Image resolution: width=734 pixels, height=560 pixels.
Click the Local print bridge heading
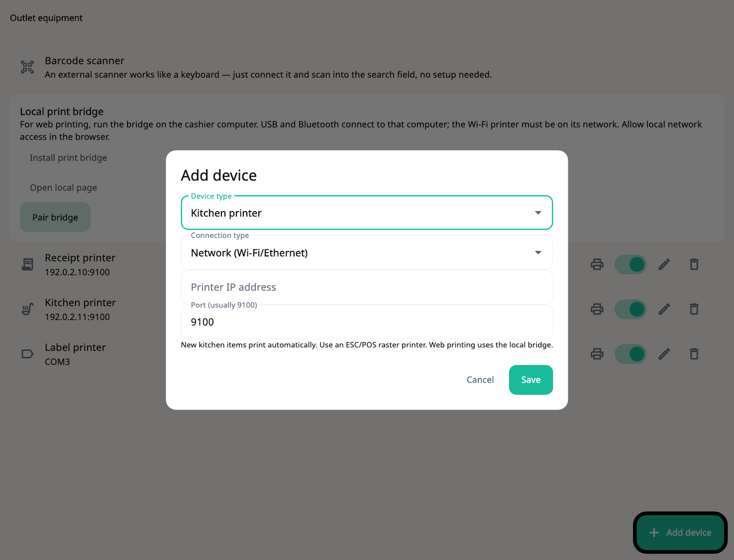[62, 112]
